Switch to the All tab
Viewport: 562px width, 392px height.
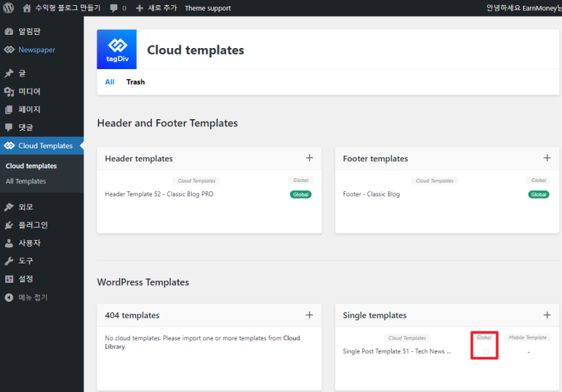(110, 81)
